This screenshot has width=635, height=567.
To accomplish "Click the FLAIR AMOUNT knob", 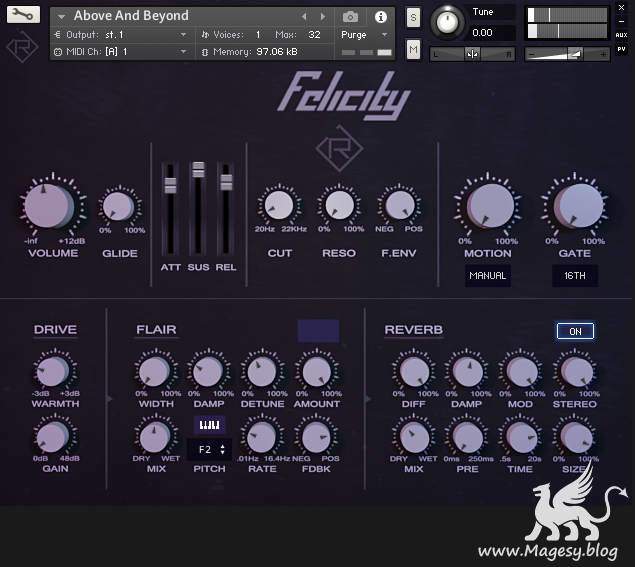I will (316, 372).
